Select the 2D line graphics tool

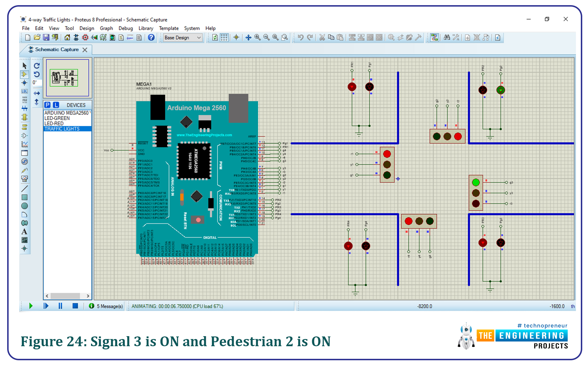24,189
